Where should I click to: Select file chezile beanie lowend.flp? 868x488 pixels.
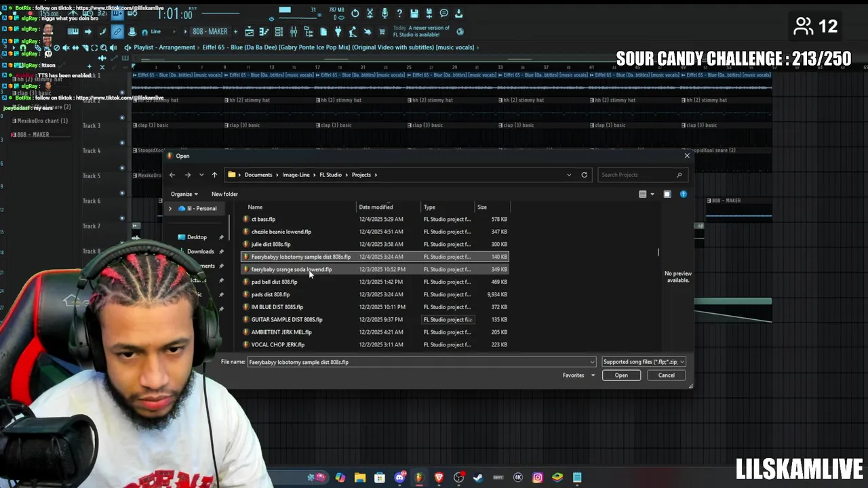pos(374,232)
